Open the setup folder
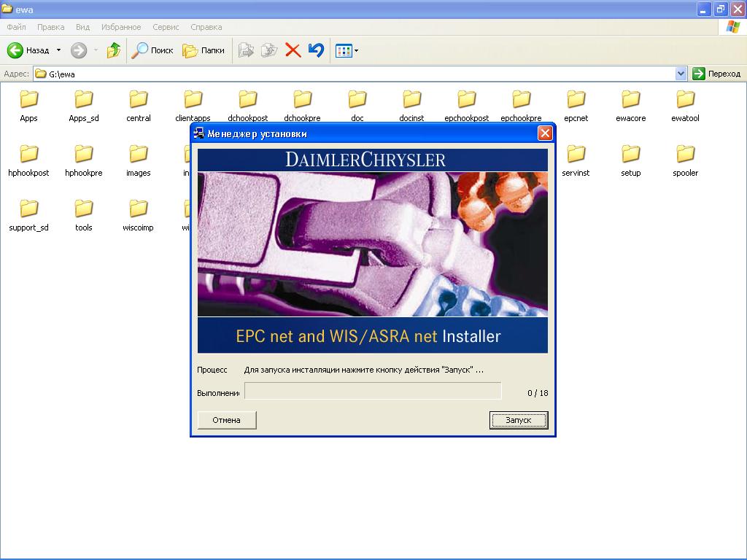Image resolution: width=747 pixels, height=560 pixels. click(x=631, y=160)
